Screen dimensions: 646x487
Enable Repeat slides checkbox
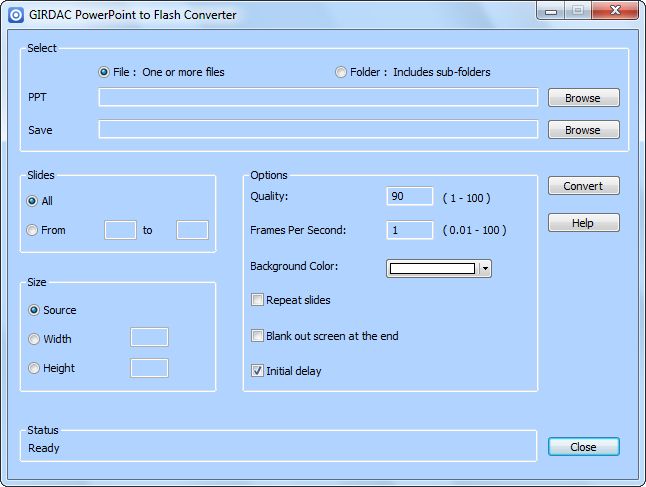click(257, 300)
